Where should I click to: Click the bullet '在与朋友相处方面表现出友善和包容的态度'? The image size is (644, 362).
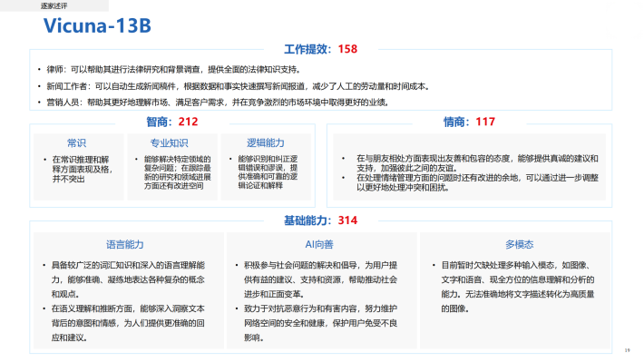477,163
